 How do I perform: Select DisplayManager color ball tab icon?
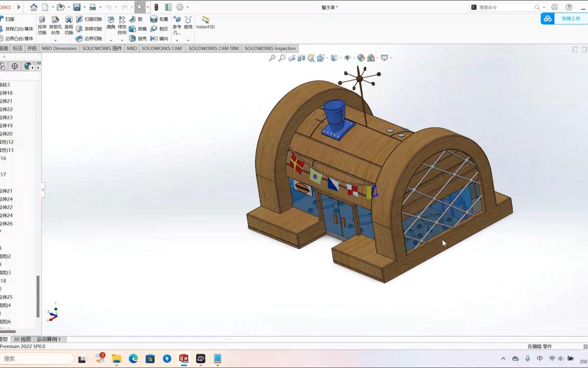click(x=28, y=66)
